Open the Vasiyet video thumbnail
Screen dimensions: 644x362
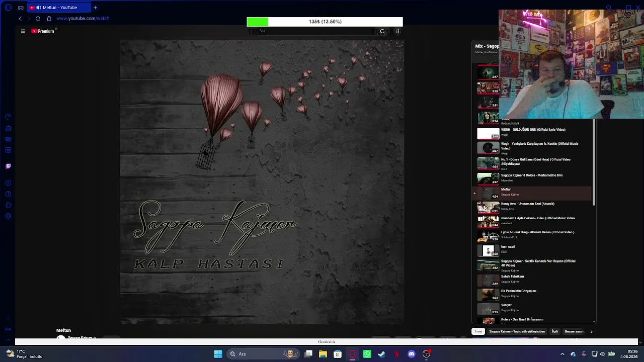(488, 308)
